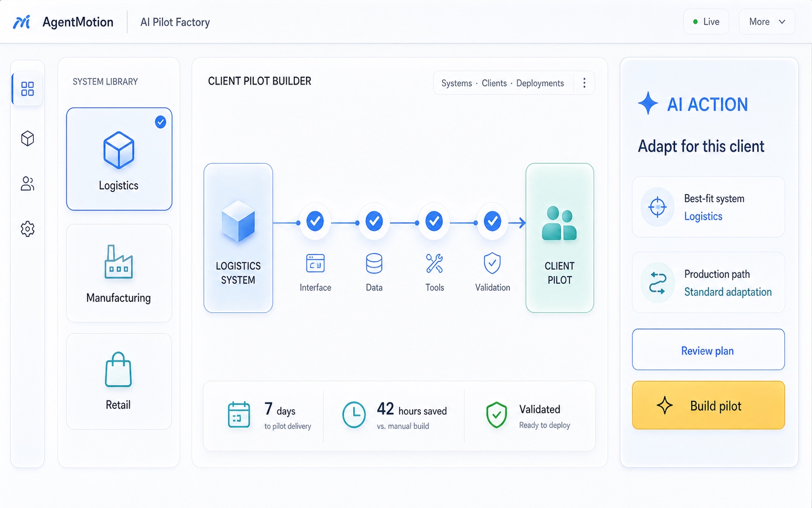Click the "SYSTEM LIBRARY" heading

105,82
